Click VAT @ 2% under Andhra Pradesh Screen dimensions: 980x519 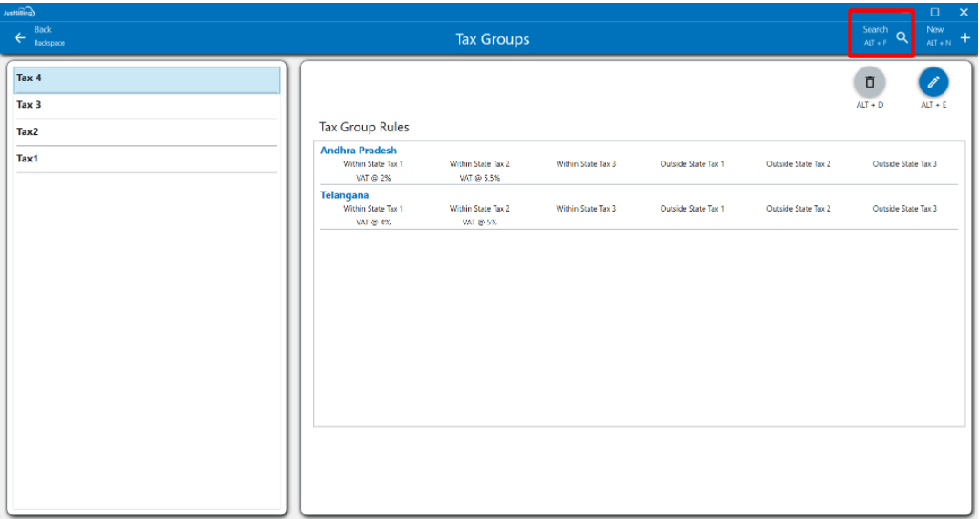point(373,178)
